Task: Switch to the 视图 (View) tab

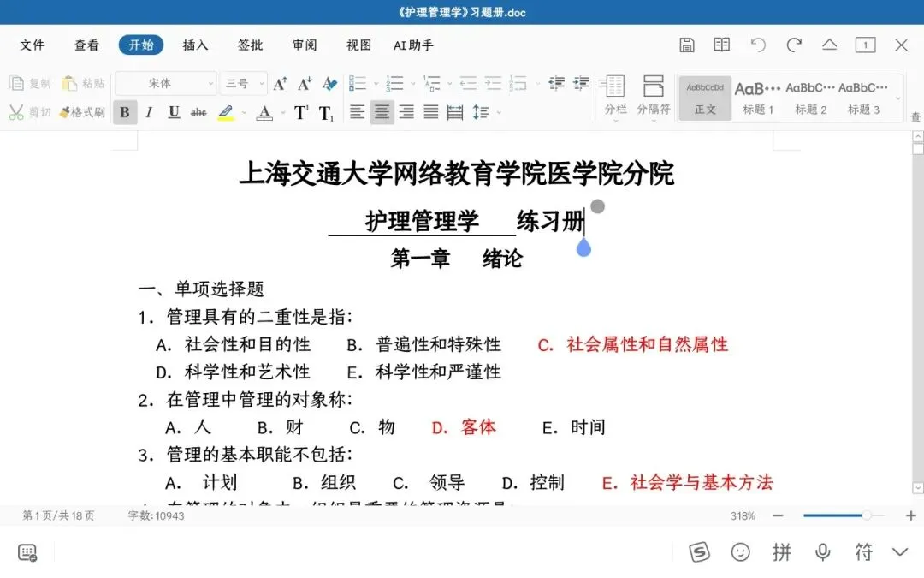Action: [x=358, y=45]
